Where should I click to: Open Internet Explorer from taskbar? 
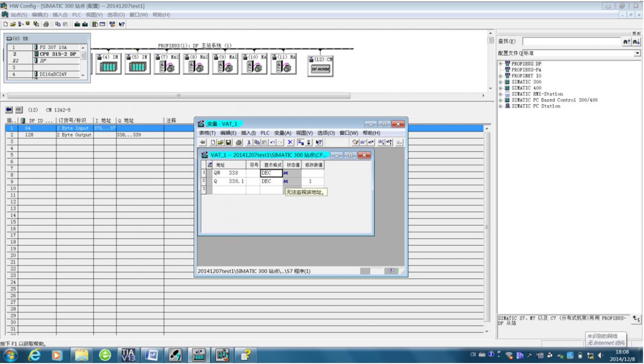click(35, 355)
